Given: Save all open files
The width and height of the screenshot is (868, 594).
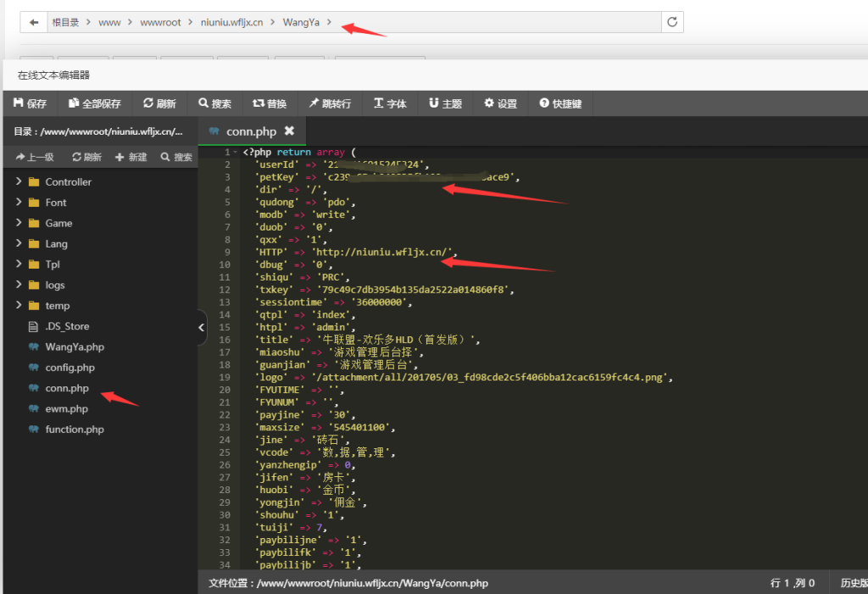Looking at the screenshot, I should click(x=95, y=103).
